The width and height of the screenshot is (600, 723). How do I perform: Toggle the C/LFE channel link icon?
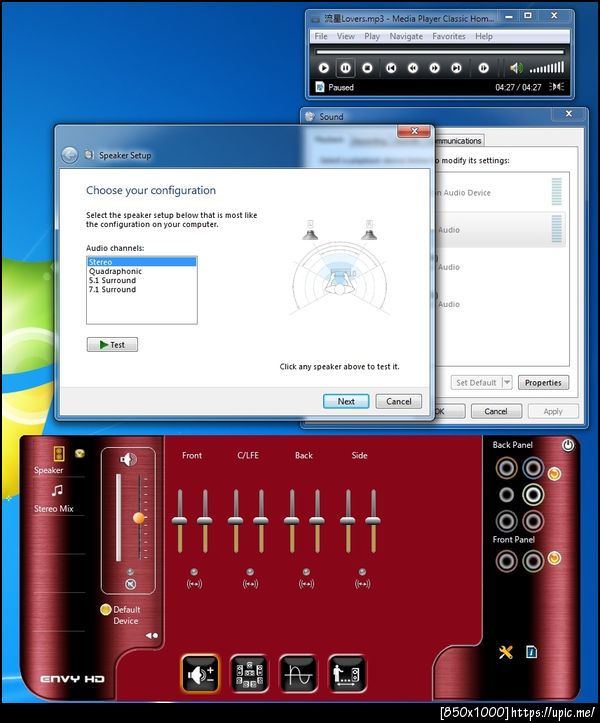coord(250,584)
